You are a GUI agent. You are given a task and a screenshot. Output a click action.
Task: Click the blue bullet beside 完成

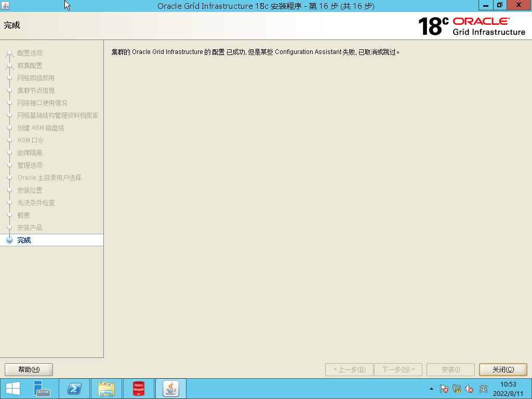click(9, 240)
